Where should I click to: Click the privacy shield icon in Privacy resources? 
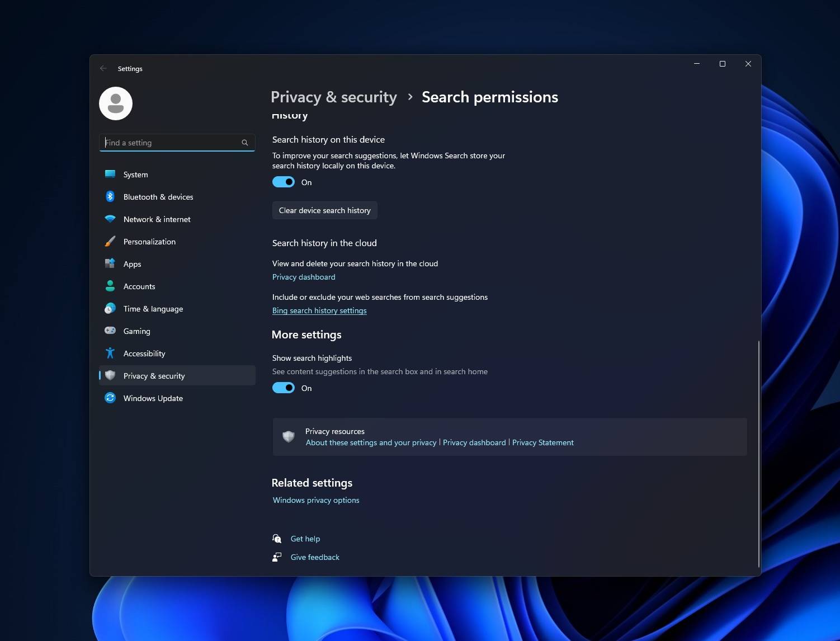(x=289, y=436)
